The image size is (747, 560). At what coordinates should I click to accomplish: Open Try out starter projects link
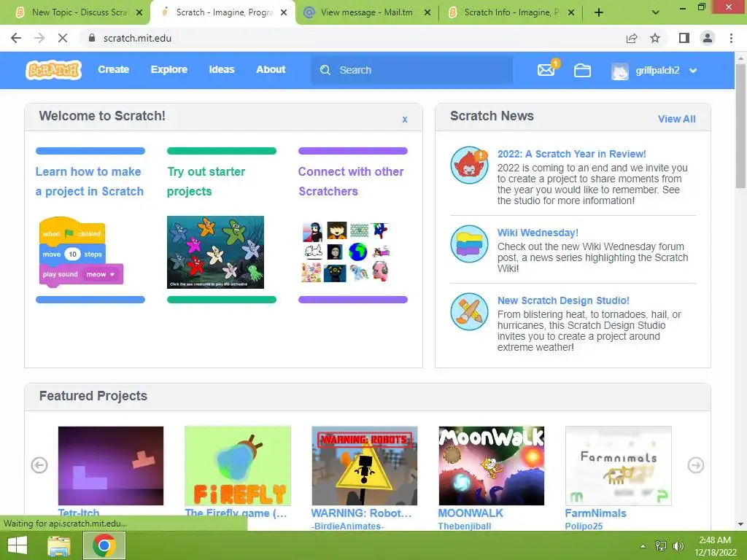[x=206, y=182]
